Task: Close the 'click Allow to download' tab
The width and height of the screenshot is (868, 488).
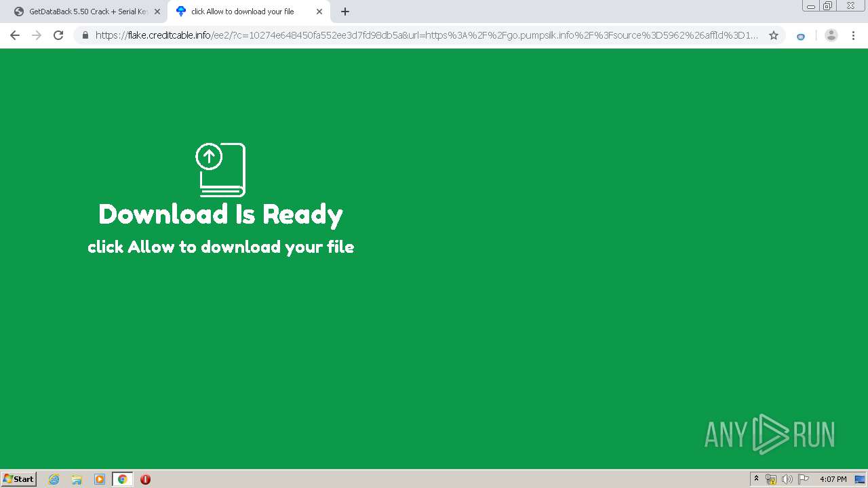Action: pos(319,12)
